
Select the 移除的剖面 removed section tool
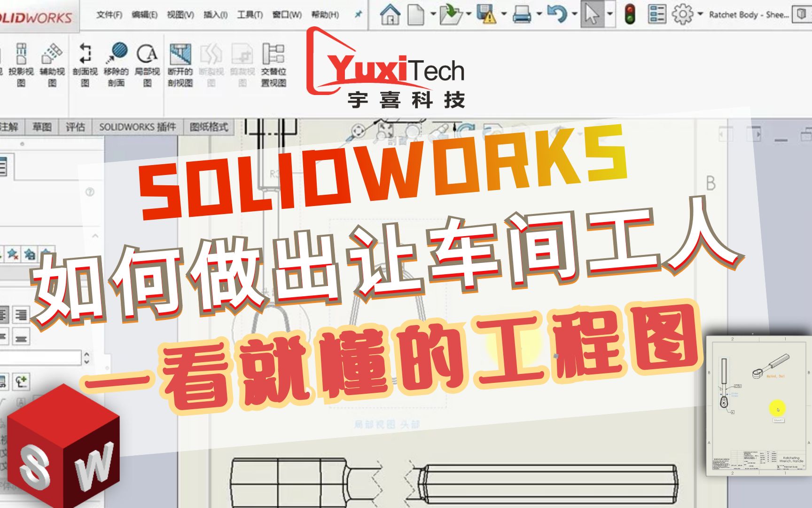tap(116, 65)
